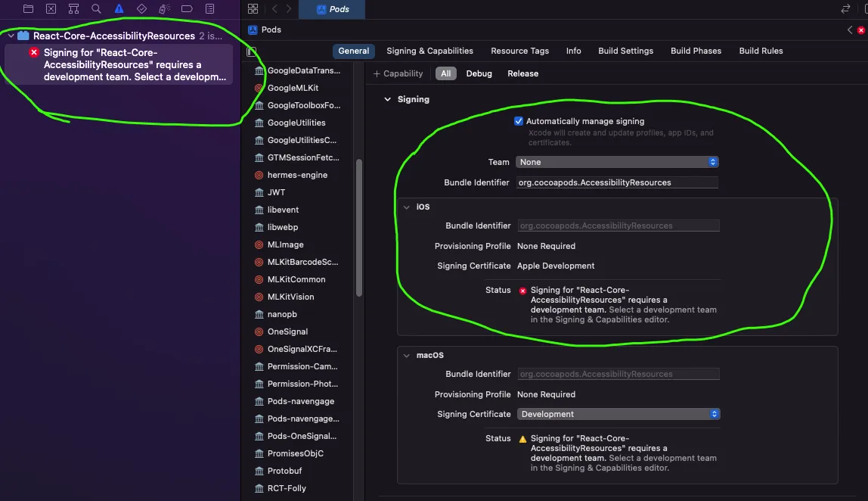
Task: Select the MLImage target icon
Action: [x=259, y=245]
